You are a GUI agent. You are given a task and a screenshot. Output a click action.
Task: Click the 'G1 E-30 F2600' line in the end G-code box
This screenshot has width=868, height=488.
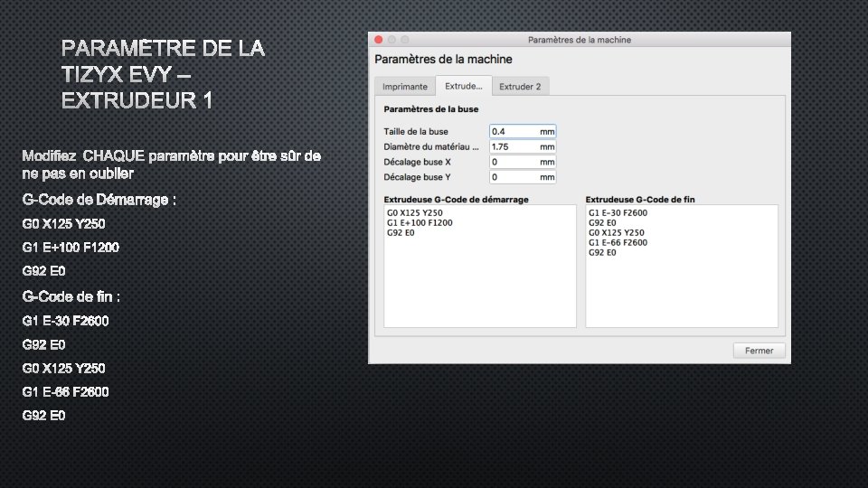click(618, 212)
